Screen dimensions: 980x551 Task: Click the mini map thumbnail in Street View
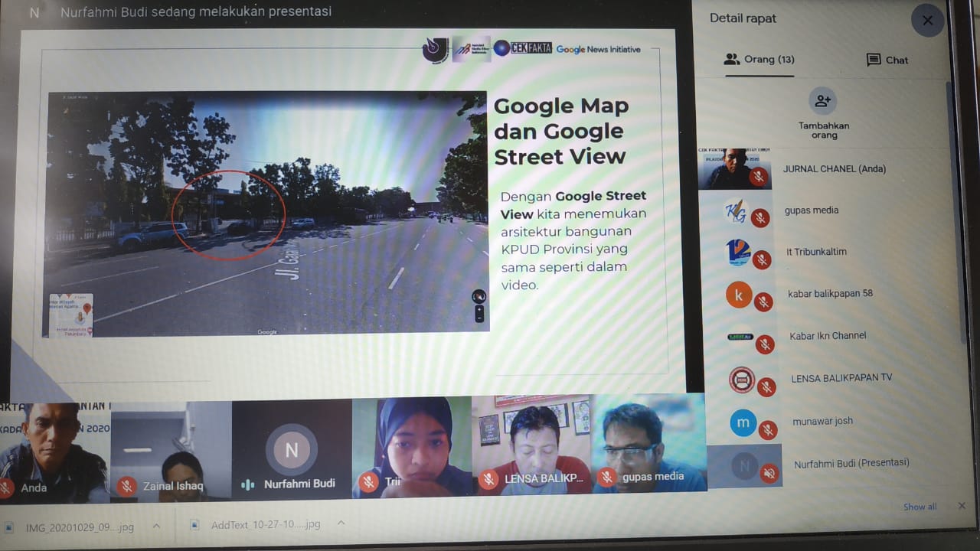[70, 315]
